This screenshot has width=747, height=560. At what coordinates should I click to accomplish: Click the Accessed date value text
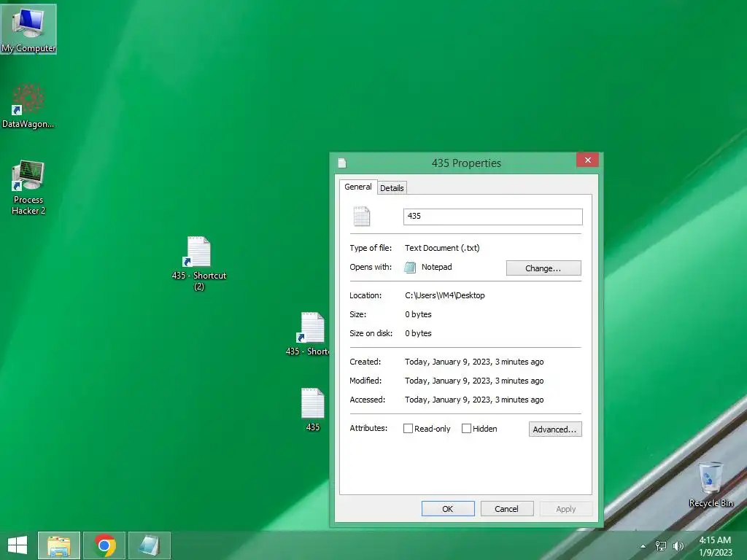474,400
